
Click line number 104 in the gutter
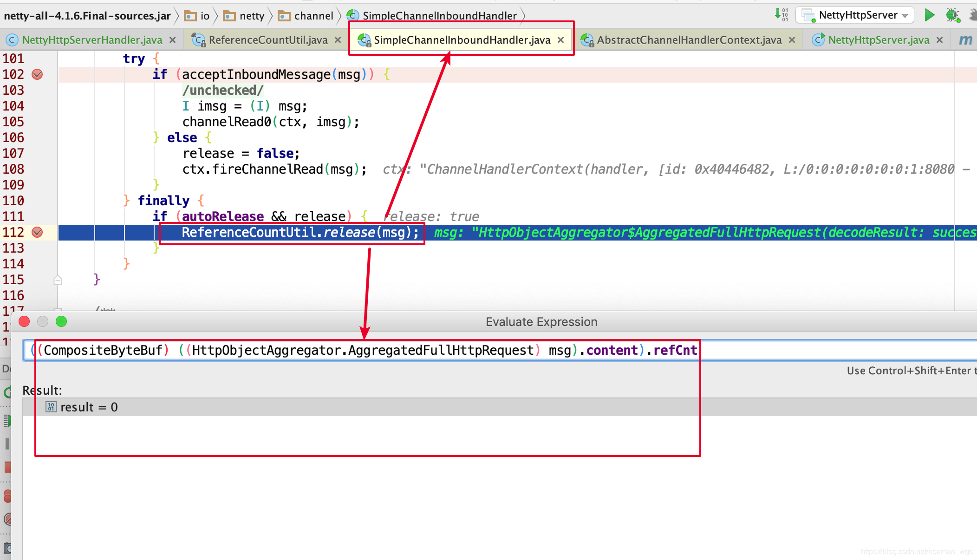point(13,106)
